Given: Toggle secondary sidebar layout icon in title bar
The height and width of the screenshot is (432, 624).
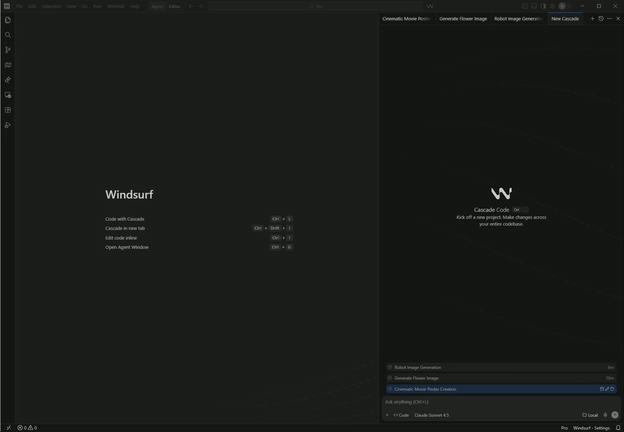Looking at the screenshot, I should pos(543,6).
